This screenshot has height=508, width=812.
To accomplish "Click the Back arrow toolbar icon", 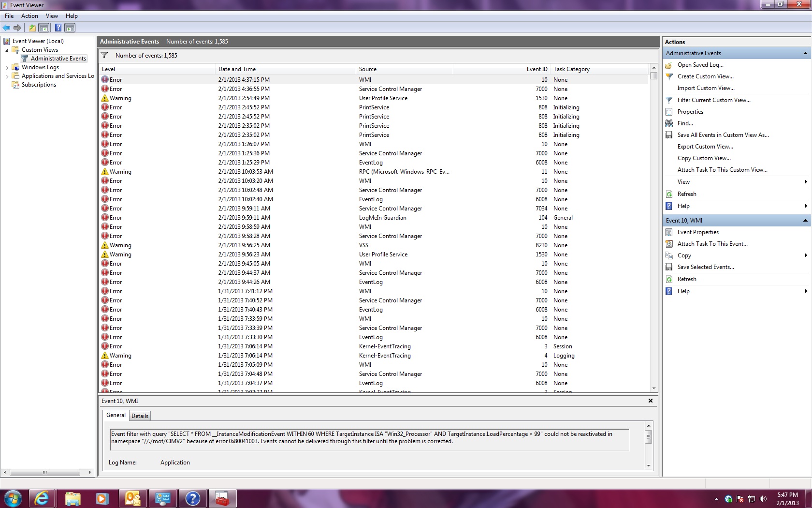I will (x=6, y=28).
